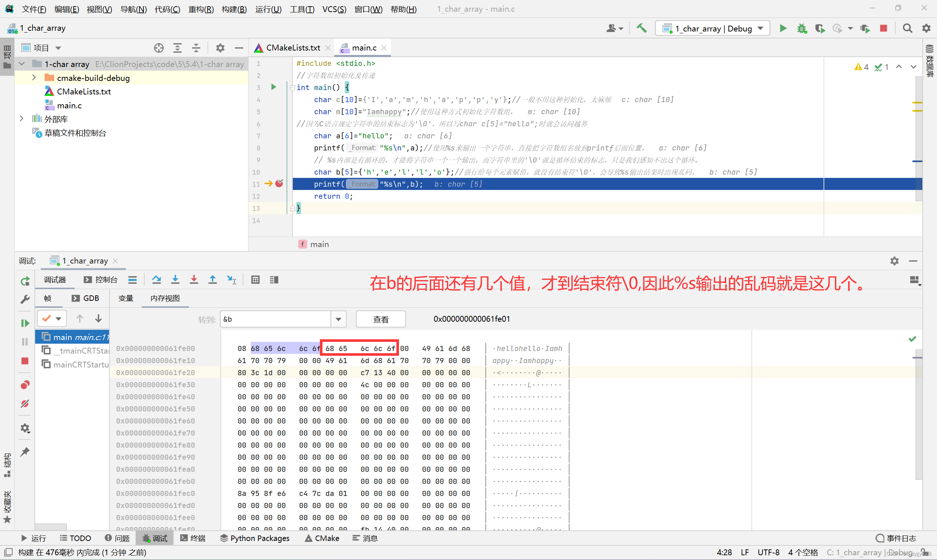Open the 事件日志 event log
The image size is (937, 560).
(x=896, y=538)
